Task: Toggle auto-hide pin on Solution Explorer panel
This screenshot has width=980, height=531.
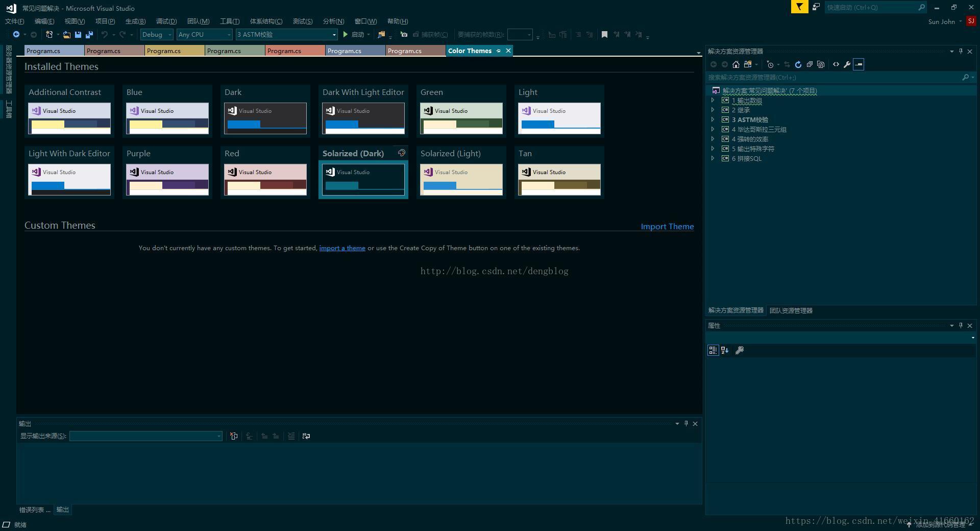Action: click(x=961, y=51)
